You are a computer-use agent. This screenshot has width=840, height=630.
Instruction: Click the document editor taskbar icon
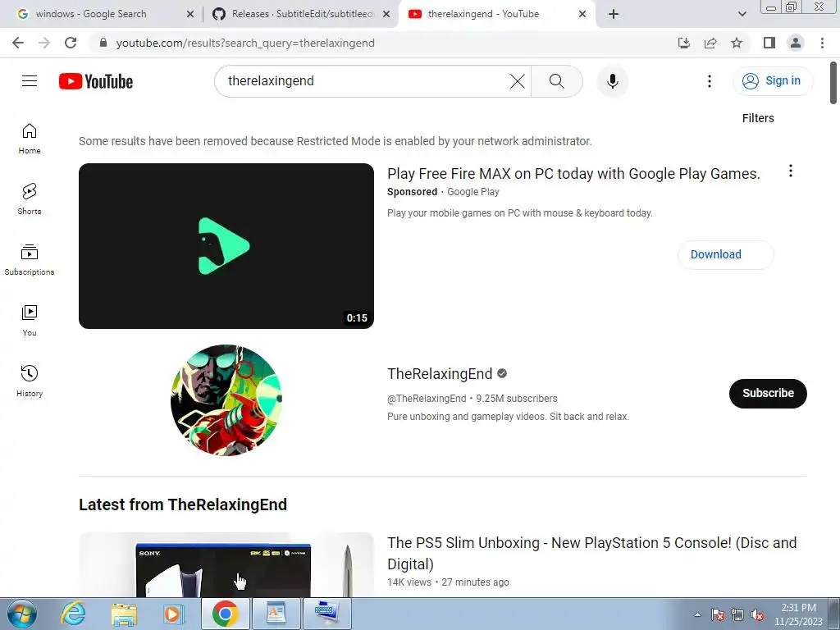click(276, 614)
